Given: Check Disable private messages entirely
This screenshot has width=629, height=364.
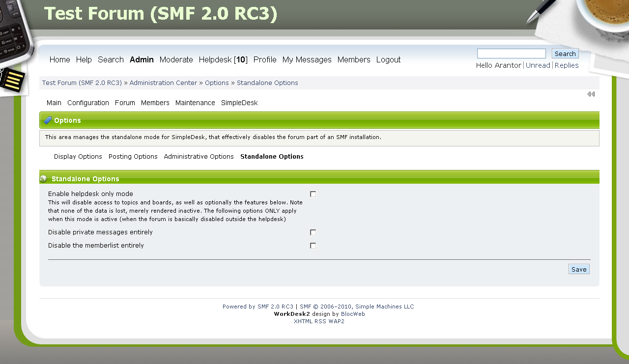Looking at the screenshot, I should point(313,232).
